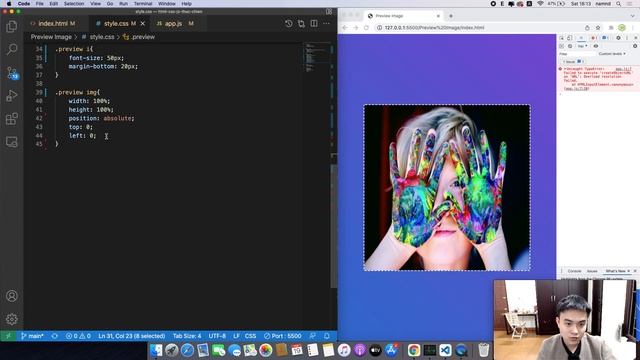Open the notifications bell in status bar
640x360 pixels.
pos(327,336)
